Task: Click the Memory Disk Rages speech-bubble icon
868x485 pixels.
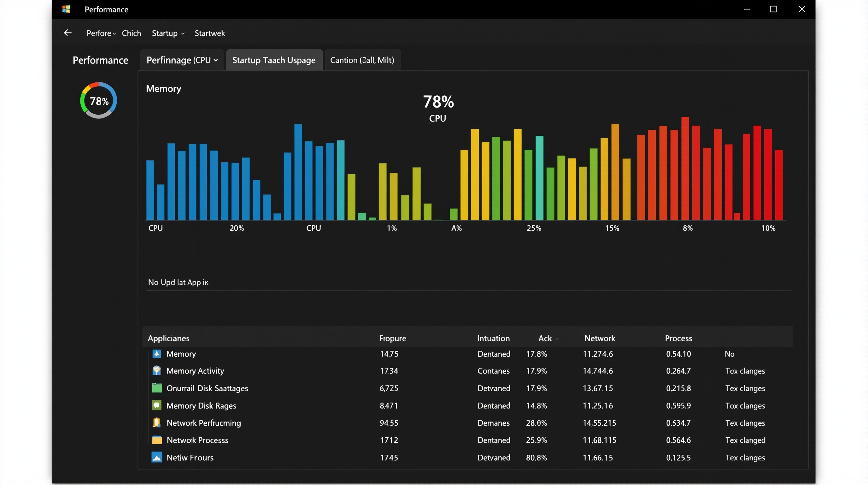Action: pos(157,406)
